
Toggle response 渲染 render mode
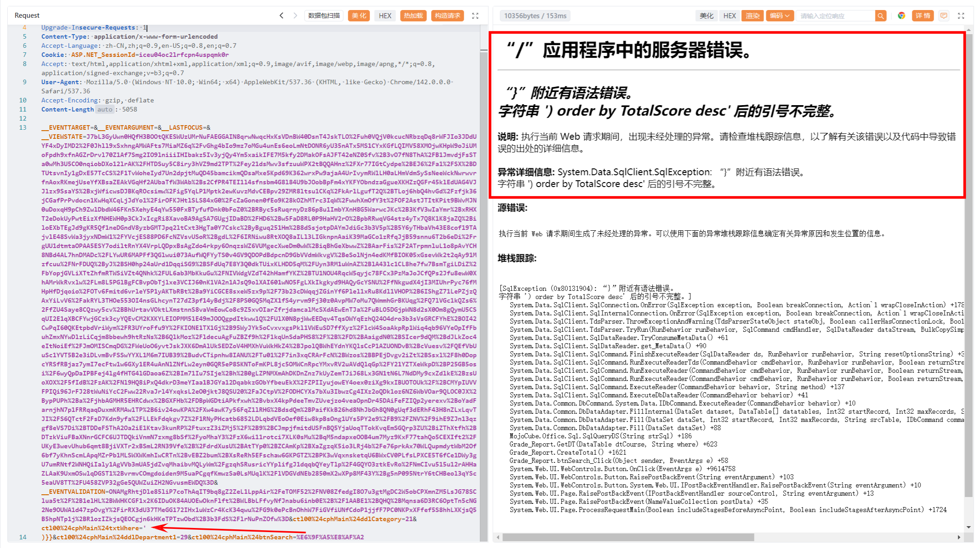(753, 16)
